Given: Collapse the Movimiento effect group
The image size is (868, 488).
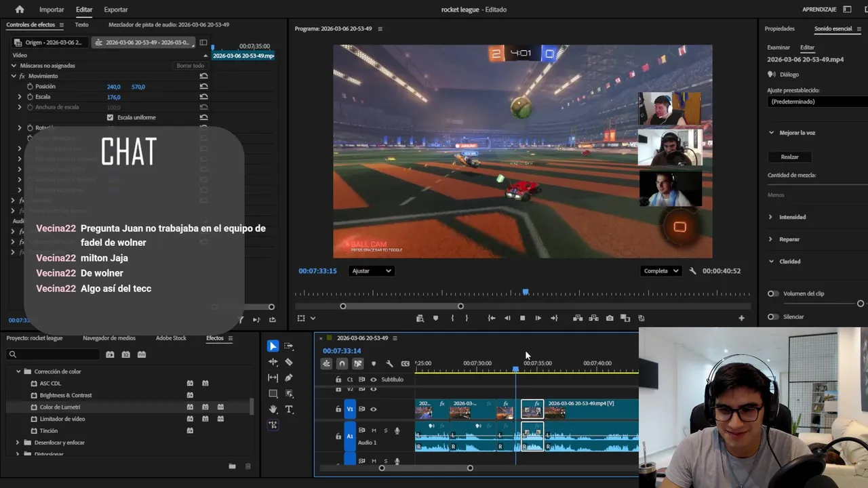Looking at the screenshot, I should tap(14, 76).
